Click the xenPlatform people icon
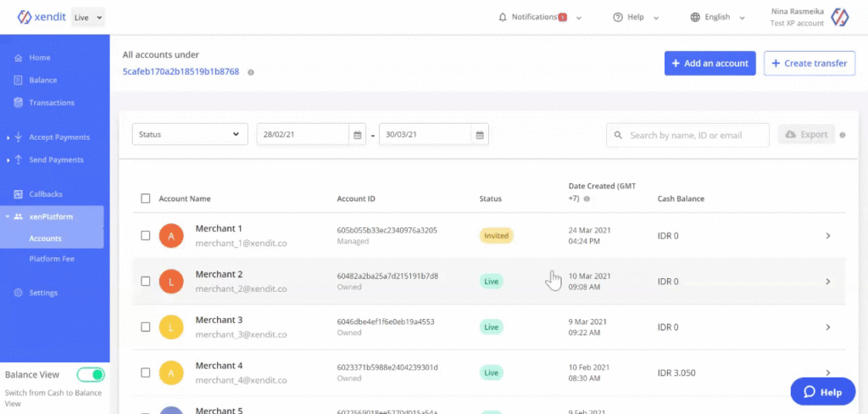The height and width of the screenshot is (414, 868). click(x=19, y=216)
